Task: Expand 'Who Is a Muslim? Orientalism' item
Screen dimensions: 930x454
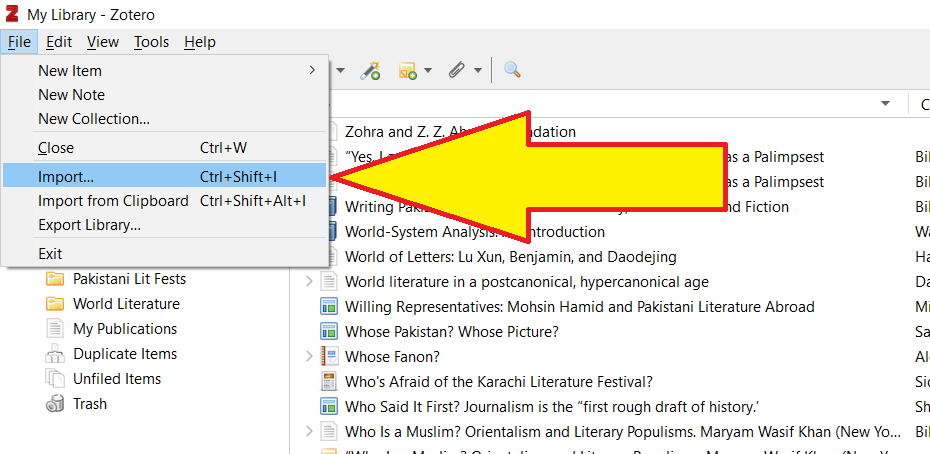Action: (309, 431)
